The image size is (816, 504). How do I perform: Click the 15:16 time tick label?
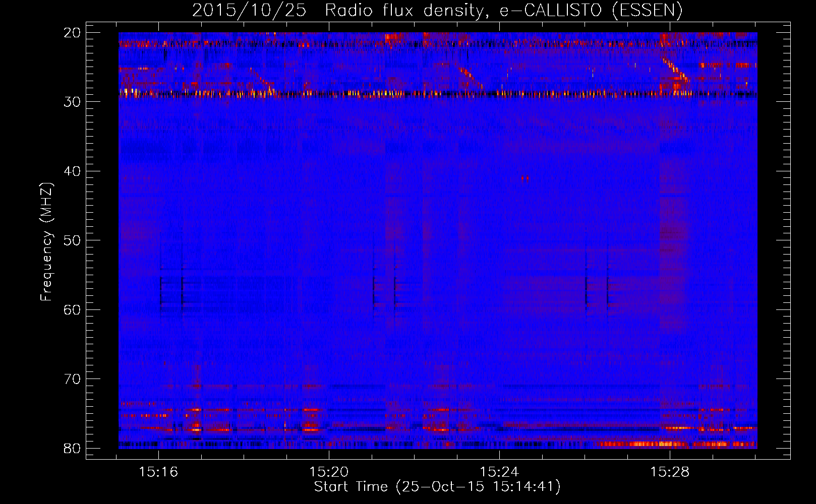tap(159, 472)
